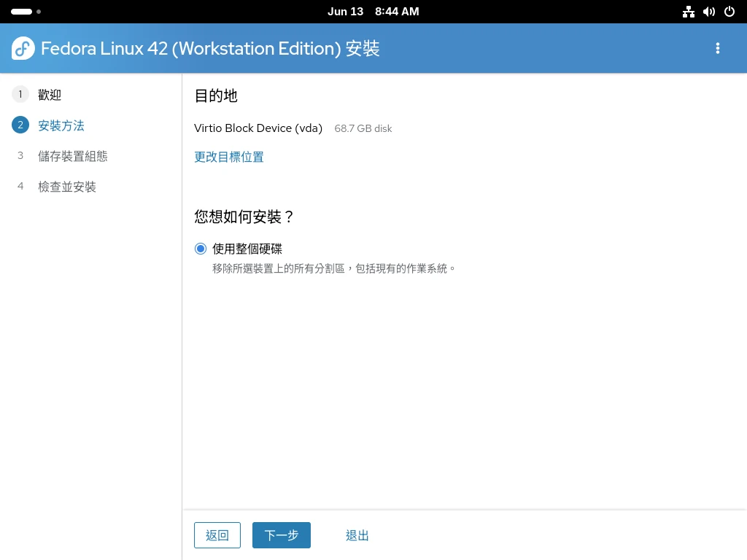Select the 使用整個硬碟 radio button
The image size is (747, 560).
click(x=201, y=249)
